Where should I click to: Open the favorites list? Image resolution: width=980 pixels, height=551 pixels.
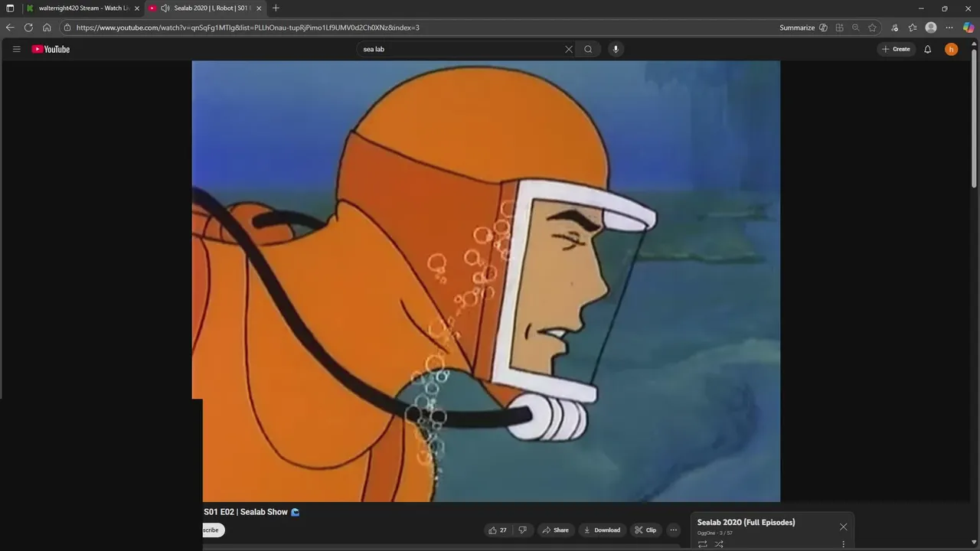tap(913, 28)
